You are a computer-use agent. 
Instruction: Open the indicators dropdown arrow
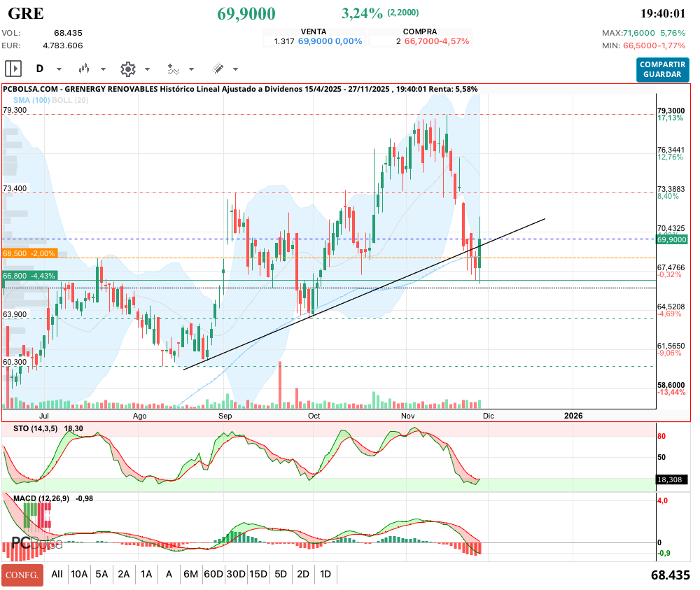point(192,69)
